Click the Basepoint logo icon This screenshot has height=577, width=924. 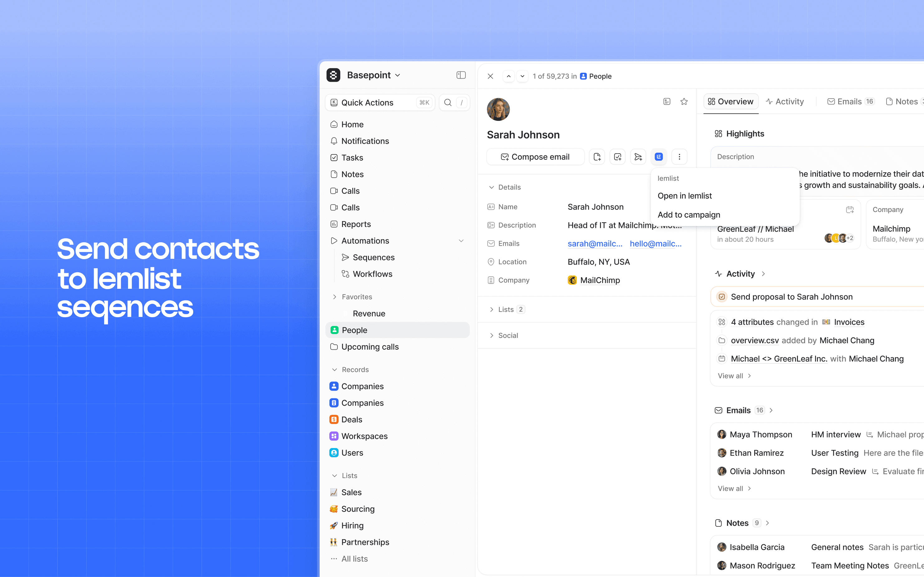click(333, 75)
